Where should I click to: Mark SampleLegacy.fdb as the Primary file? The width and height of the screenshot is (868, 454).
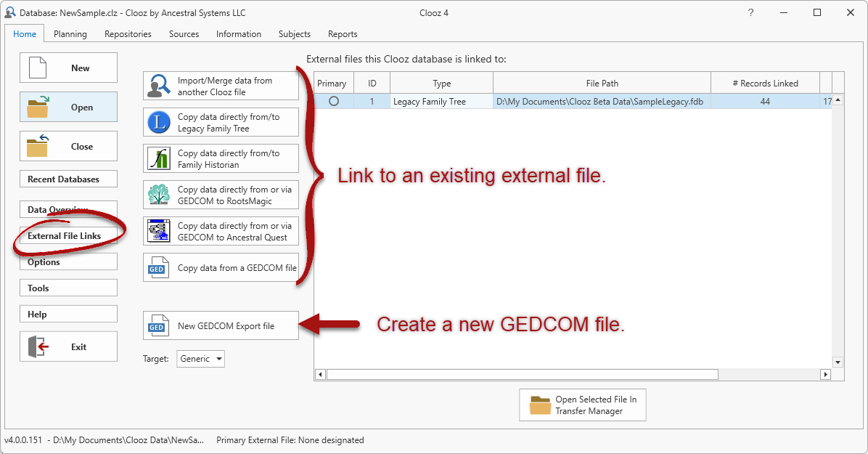coord(333,101)
